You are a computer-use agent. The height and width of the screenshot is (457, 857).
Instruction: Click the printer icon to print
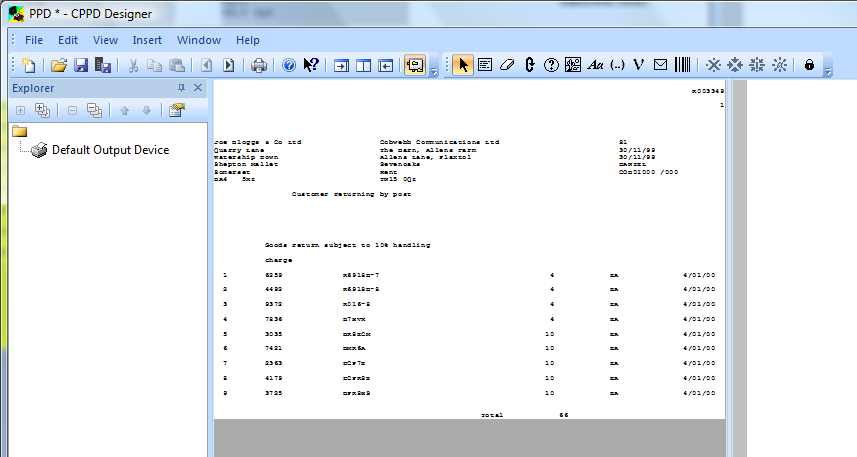click(x=259, y=65)
